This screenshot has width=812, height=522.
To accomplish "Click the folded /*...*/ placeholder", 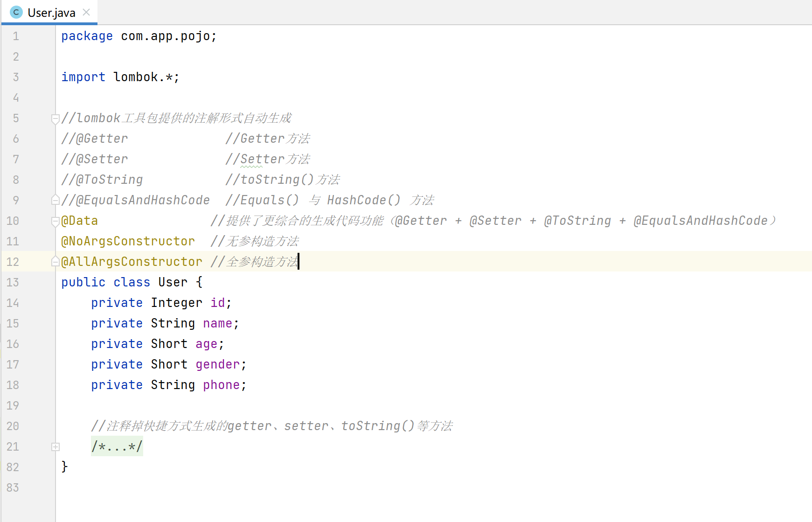I will click(x=117, y=446).
